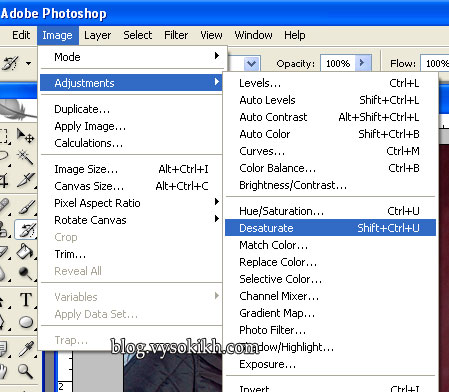The image size is (449, 392).
Task: Select the Ellipse shape tool
Action: 25,322
